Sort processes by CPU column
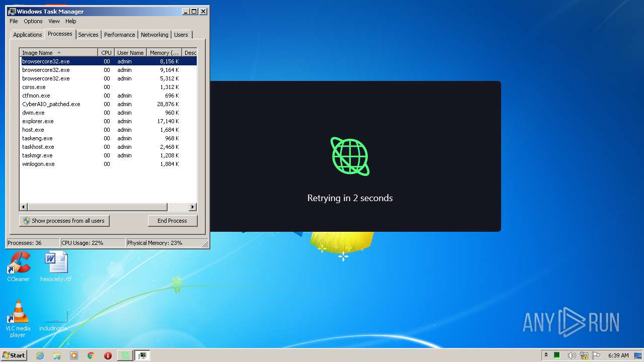 click(106, 53)
